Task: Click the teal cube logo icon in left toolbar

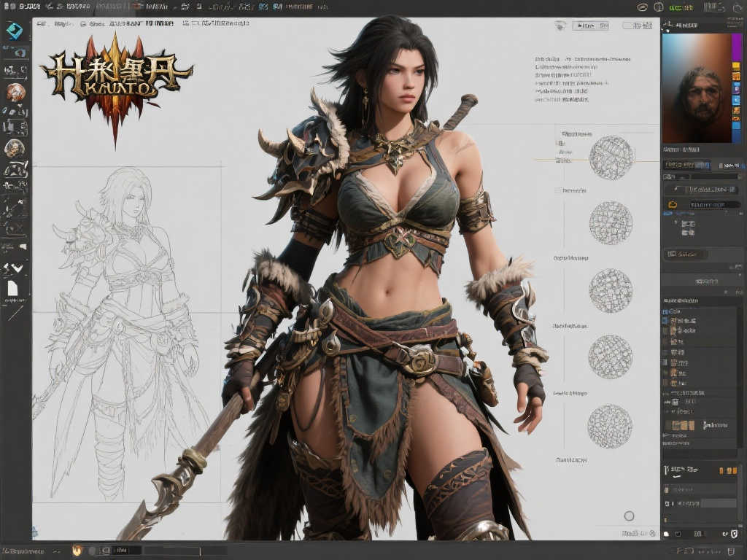Action: [x=15, y=31]
